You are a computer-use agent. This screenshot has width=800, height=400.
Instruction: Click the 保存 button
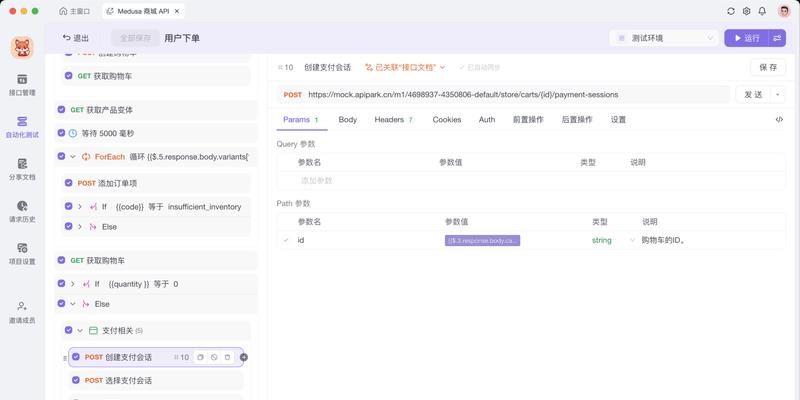[x=768, y=67]
